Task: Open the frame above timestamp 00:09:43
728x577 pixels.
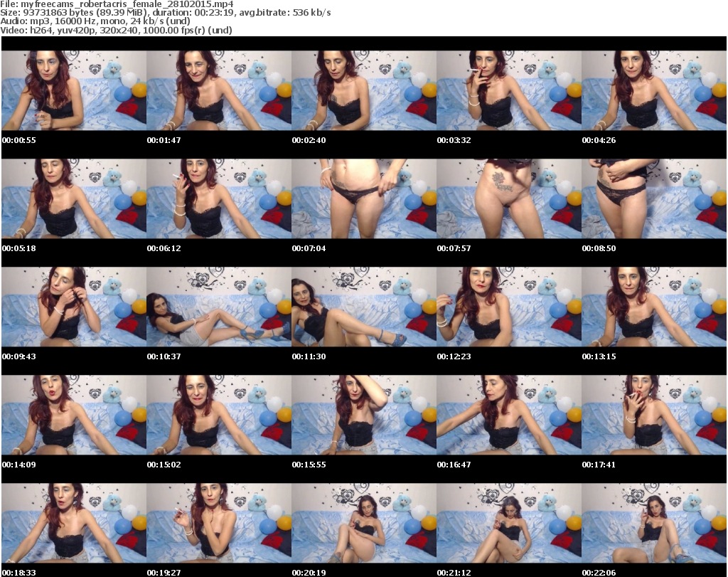Action: coord(74,307)
